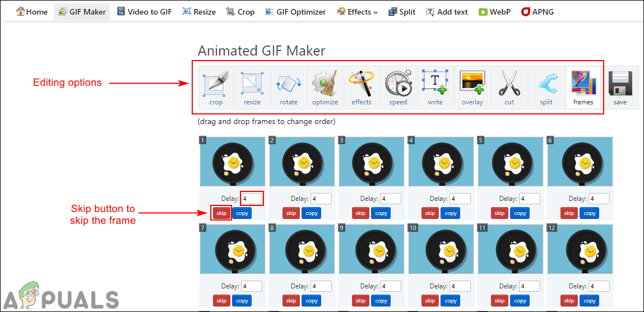Viewport: 644px width, 312px height.
Task: Copy frame 10
Action: click(x=451, y=300)
